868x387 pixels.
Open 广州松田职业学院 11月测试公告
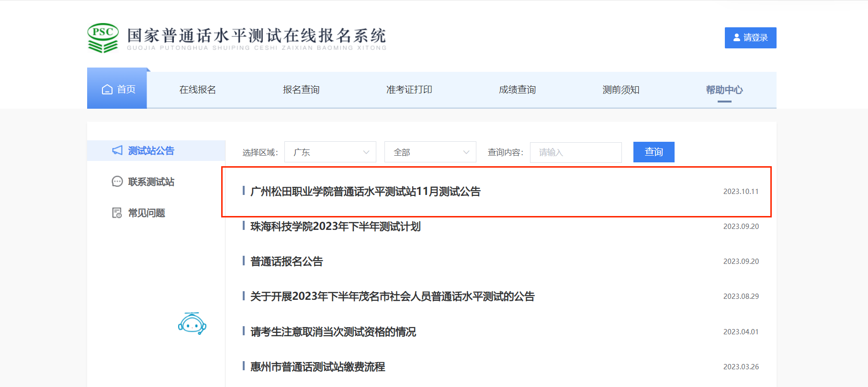pyautogui.click(x=365, y=192)
